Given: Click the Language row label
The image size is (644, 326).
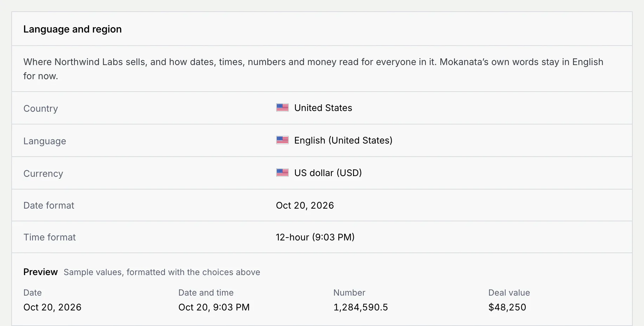Looking at the screenshot, I should pyautogui.click(x=44, y=141).
